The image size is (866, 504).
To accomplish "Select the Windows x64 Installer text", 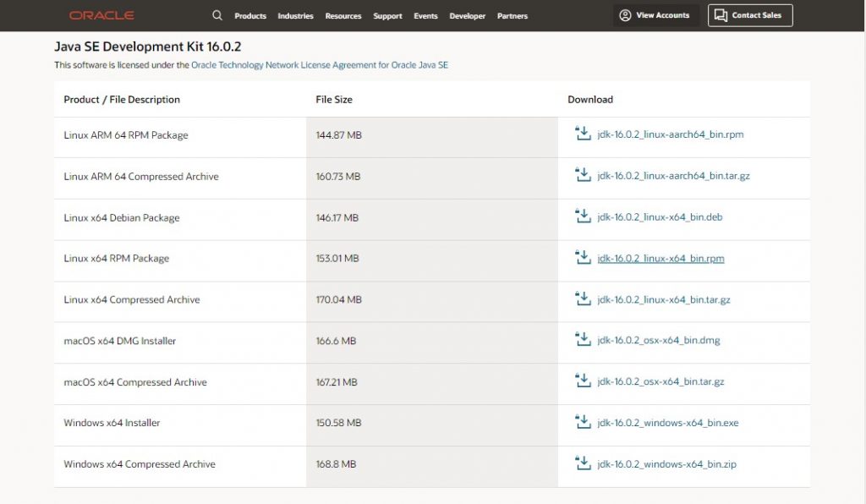I will click(x=112, y=423).
